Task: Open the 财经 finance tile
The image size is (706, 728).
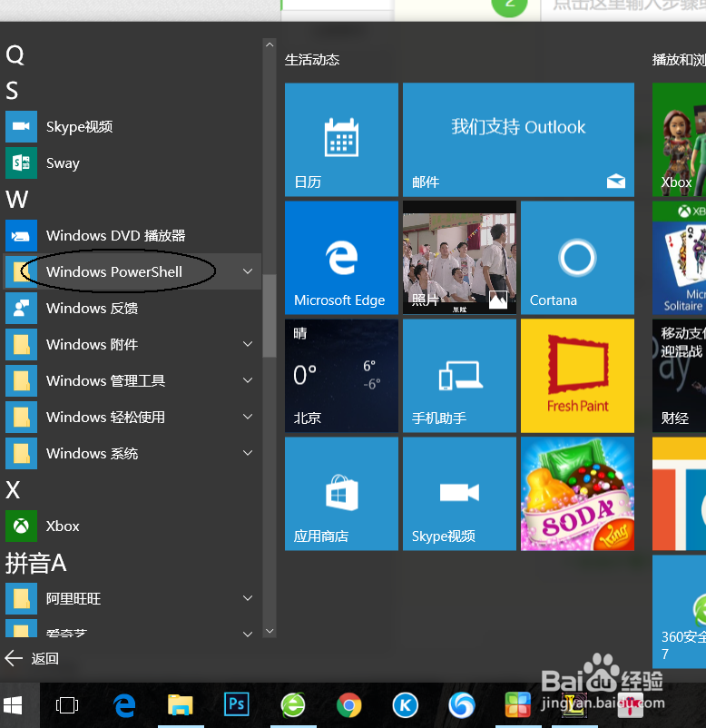Action: [x=679, y=376]
